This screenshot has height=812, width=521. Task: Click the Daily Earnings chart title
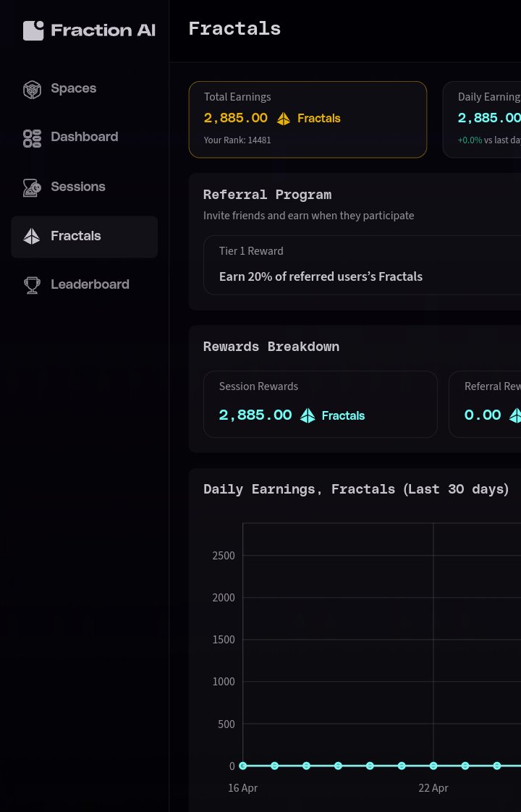click(x=356, y=489)
